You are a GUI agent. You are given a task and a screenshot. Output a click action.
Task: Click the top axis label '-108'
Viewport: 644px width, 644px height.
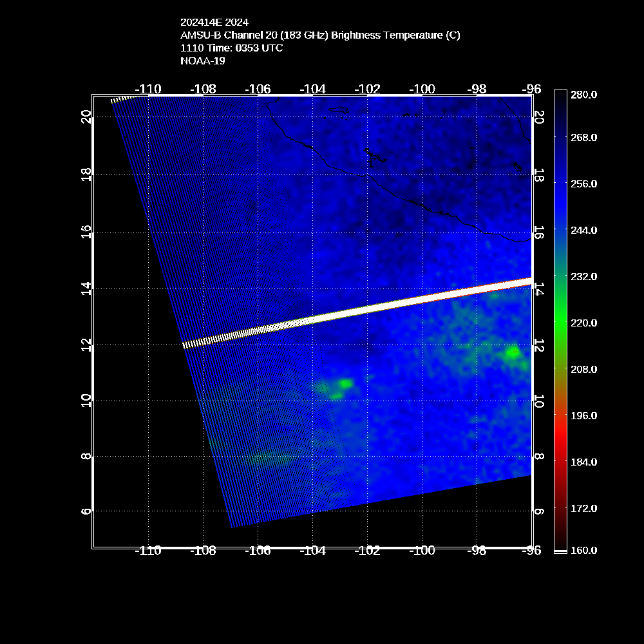pos(203,89)
